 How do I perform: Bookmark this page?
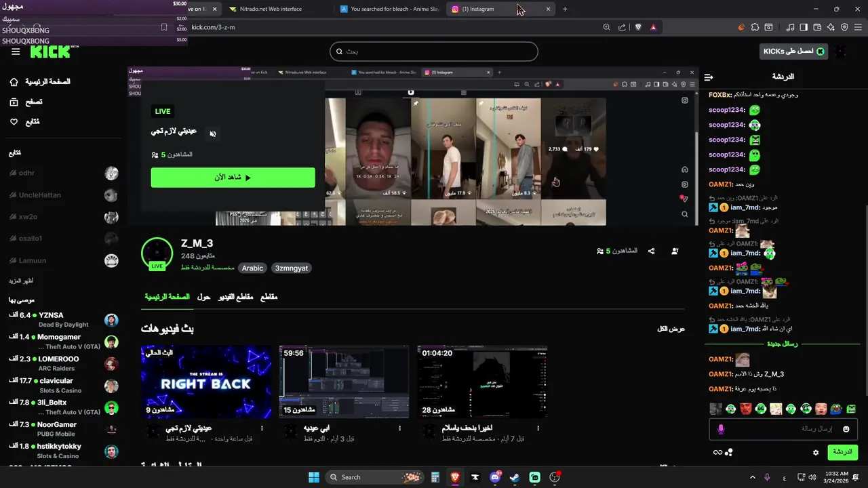coord(164,27)
